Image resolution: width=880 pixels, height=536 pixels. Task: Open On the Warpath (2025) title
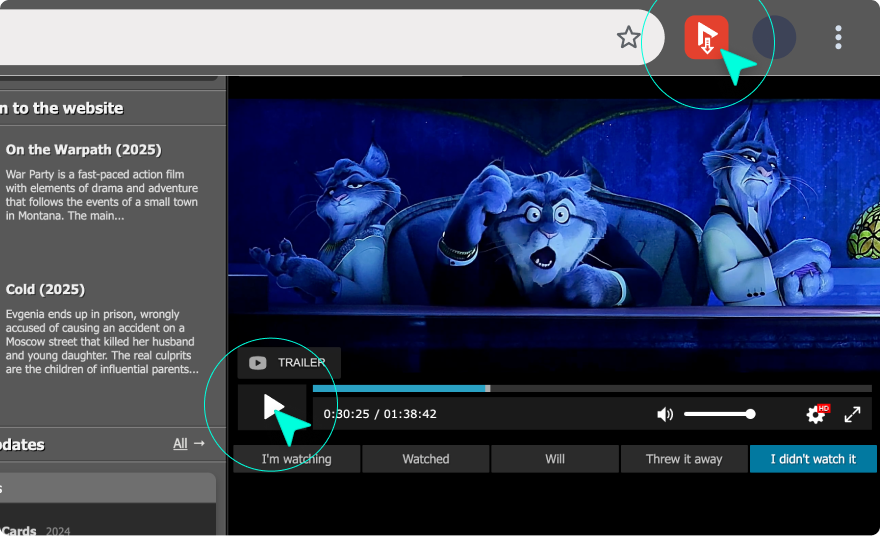(83, 150)
